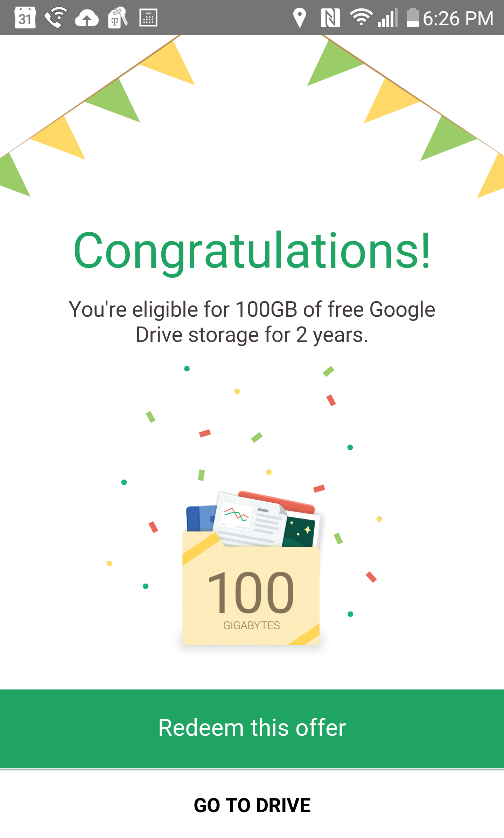Tap the cloud upload notification icon
This screenshot has width=504, height=838.
(86, 18)
